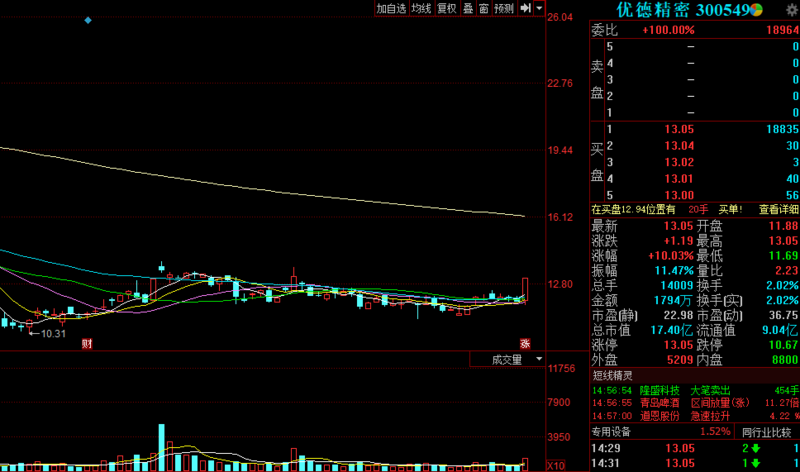Click the buy 1 volume 18835
Image resolution: width=800 pixels, height=472 pixels.
[x=783, y=129]
